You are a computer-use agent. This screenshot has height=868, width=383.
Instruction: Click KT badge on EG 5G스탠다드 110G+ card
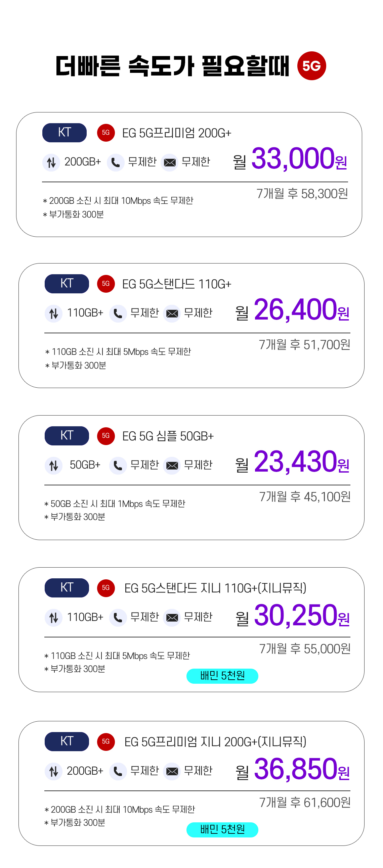click(x=67, y=284)
